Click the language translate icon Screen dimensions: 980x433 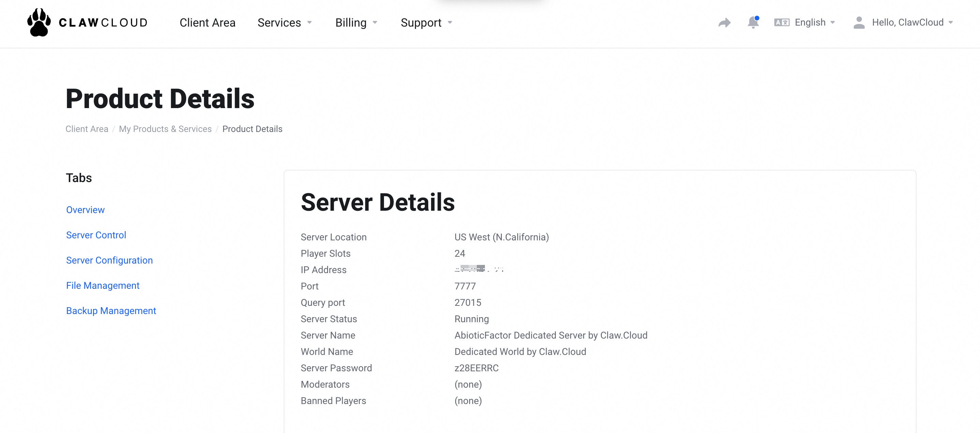[782, 23]
